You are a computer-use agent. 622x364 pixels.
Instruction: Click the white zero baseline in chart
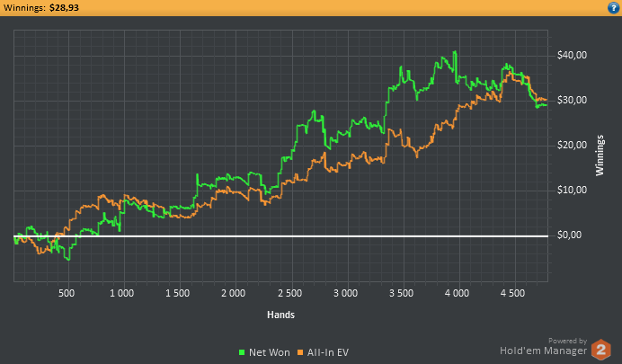point(280,236)
